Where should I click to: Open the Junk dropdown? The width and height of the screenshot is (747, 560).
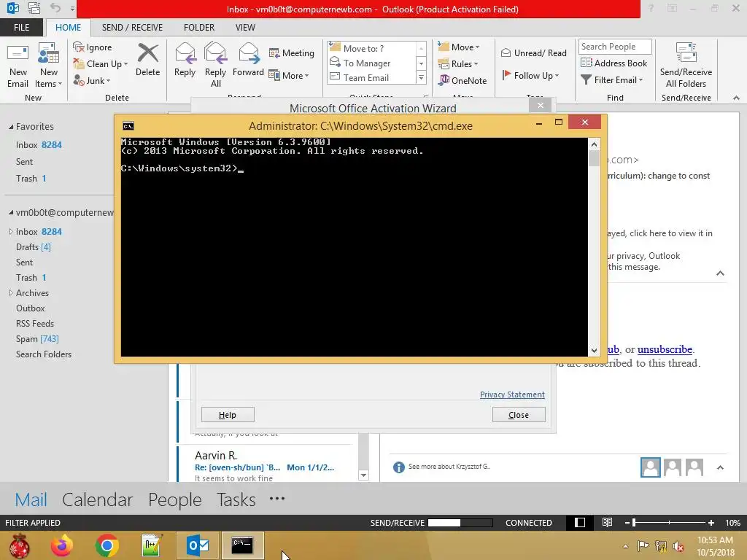pyautogui.click(x=92, y=80)
